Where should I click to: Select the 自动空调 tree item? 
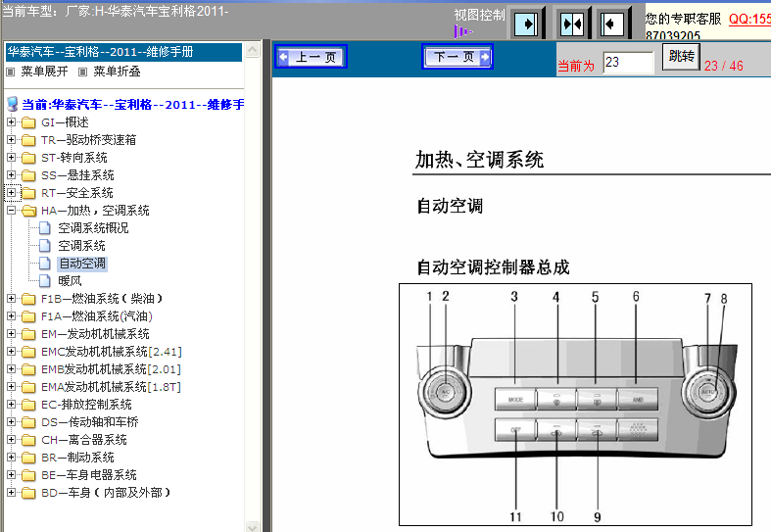click(82, 264)
